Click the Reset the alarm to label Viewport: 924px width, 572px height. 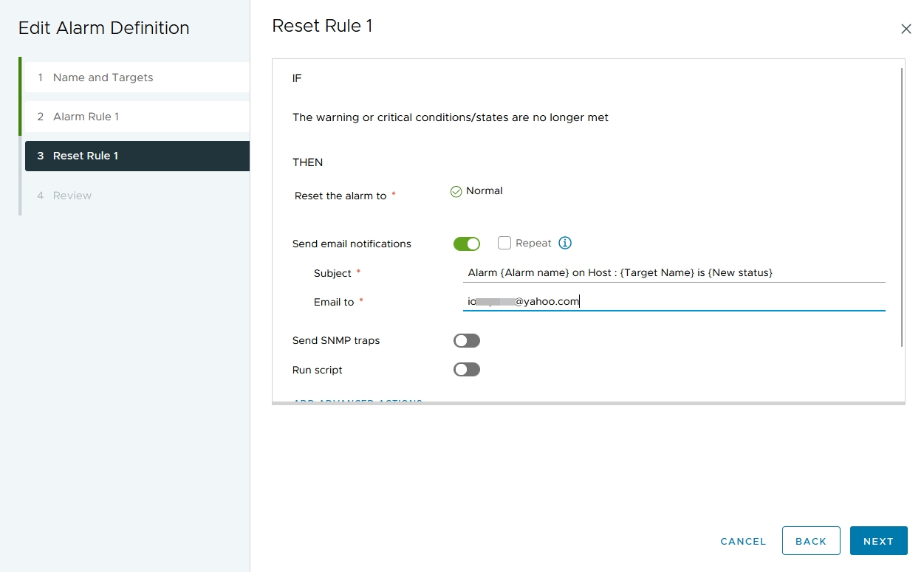tap(340, 196)
